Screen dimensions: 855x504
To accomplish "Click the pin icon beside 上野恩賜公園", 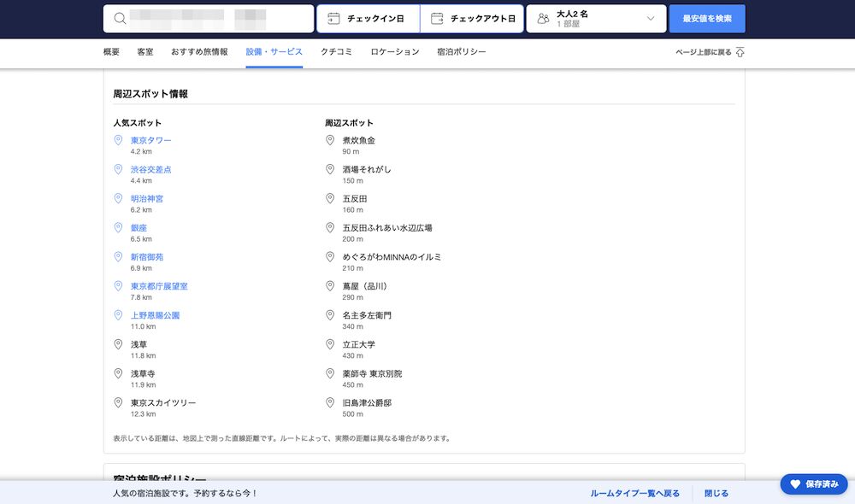I will click(118, 315).
